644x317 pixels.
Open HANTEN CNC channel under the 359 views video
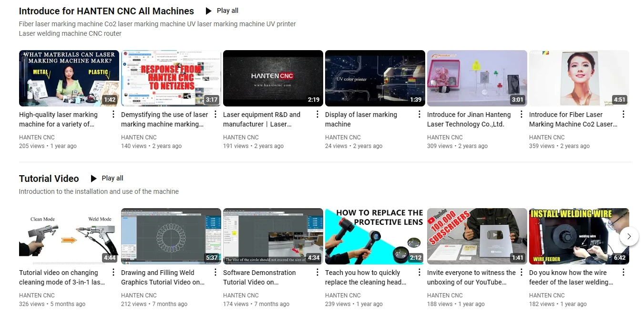pyautogui.click(x=547, y=137)
